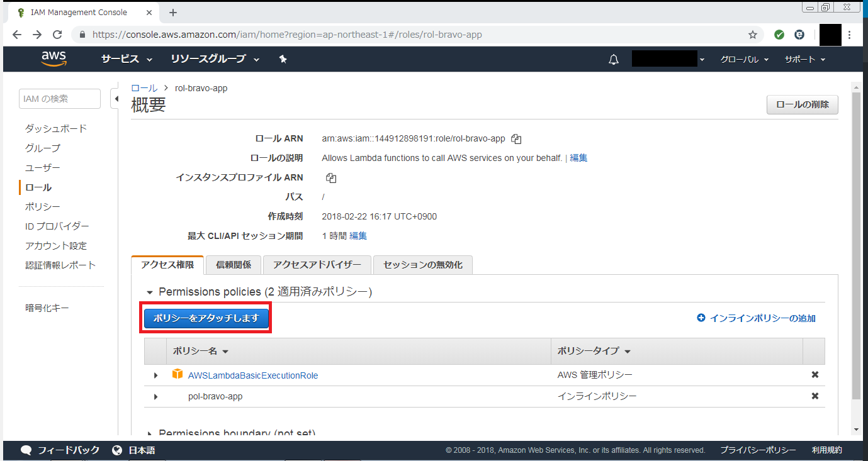Screen dimensions: 868x461
Task: Click the pin shortcut icon in navbar
Action: click(x=283, y=59)
